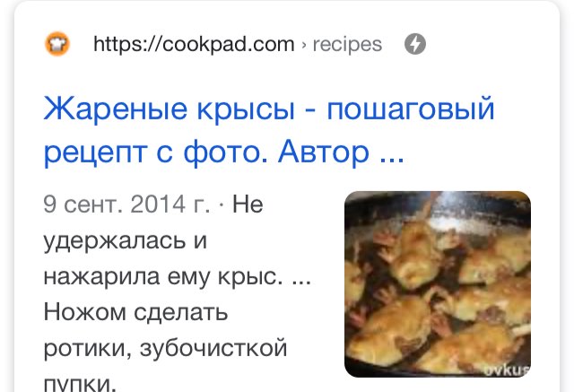Click the 'ovkus' watermark on the thumbnail

(507, 370)
